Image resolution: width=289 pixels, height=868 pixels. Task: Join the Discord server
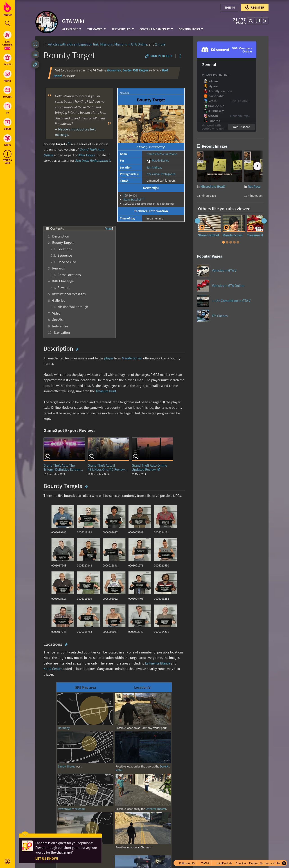[x=241, y=127]
